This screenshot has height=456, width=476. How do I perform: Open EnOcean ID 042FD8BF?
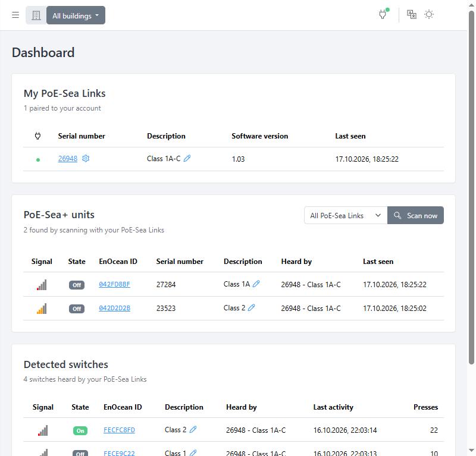coord(114,284)
